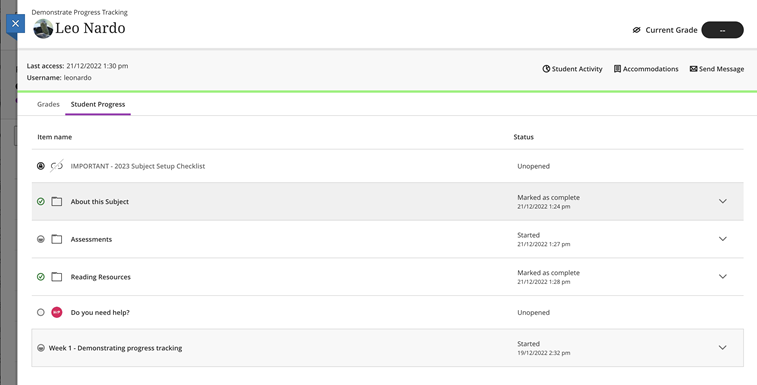Expand the Reading Resources row chevron
757x385 pixels.
click(722, 277)
